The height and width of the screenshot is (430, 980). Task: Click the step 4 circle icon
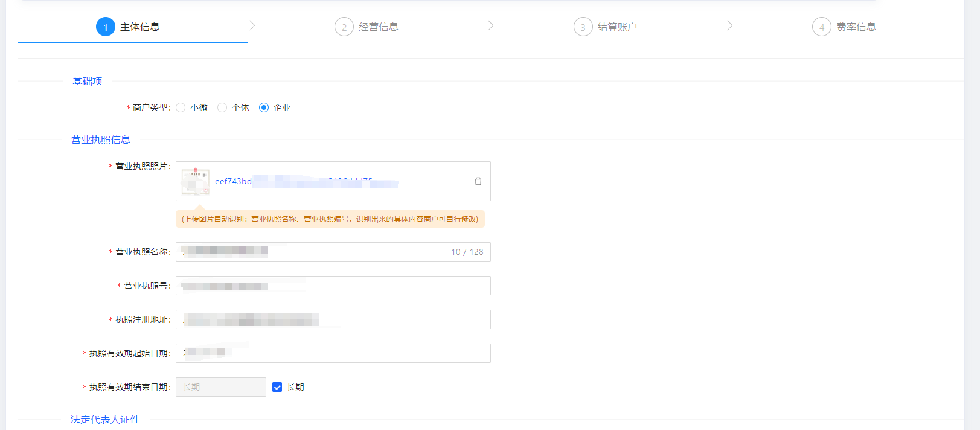(821, 27)
